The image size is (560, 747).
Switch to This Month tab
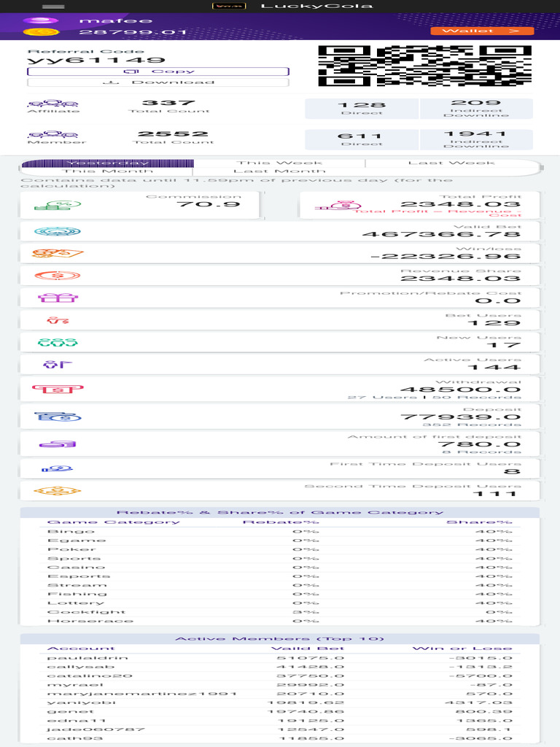[x=107, y=171]
